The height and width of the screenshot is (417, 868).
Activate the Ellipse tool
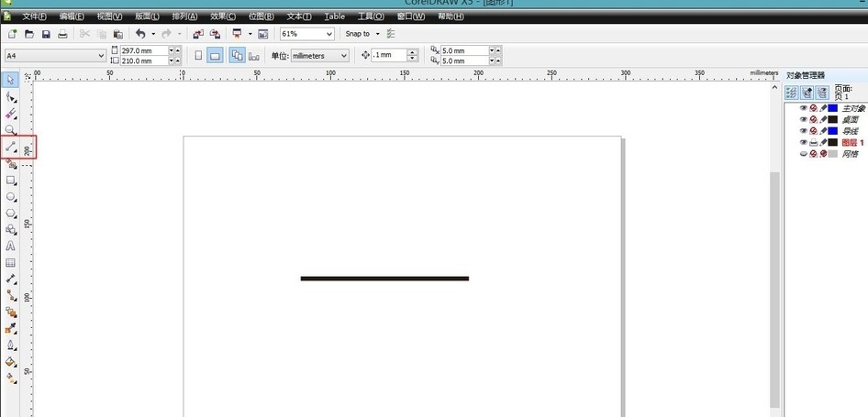coord(10,197)
